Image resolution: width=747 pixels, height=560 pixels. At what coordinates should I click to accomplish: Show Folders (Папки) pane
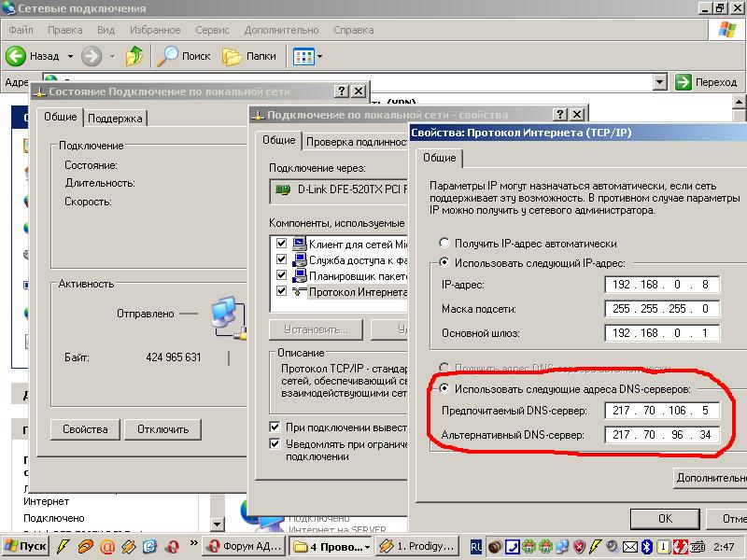pyautogui.click(x=233, y=56)
